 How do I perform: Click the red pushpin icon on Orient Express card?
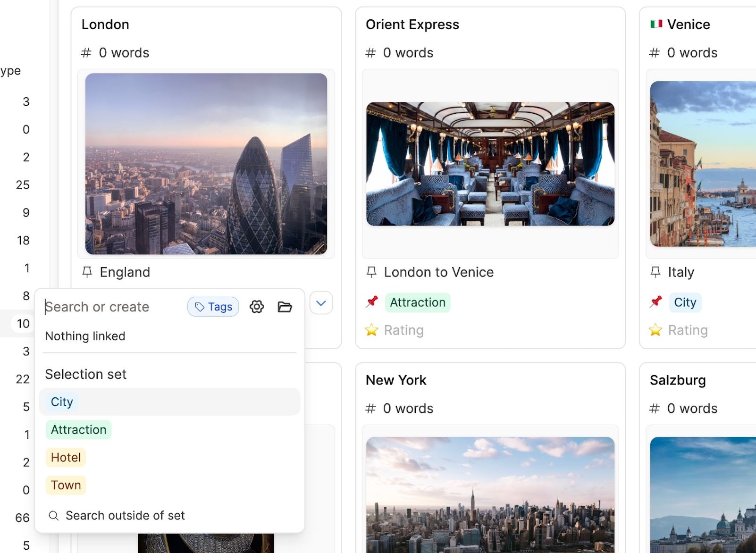coord(372,302)
